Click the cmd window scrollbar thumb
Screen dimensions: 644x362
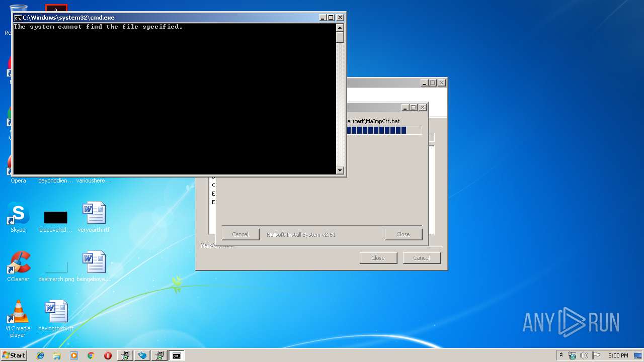(x=340, y=37)
